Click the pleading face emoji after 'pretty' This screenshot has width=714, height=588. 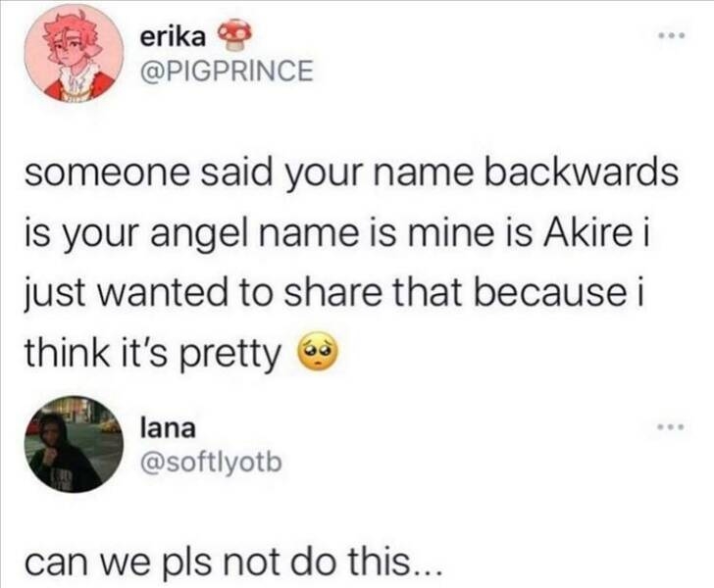(x=319, y=354)
